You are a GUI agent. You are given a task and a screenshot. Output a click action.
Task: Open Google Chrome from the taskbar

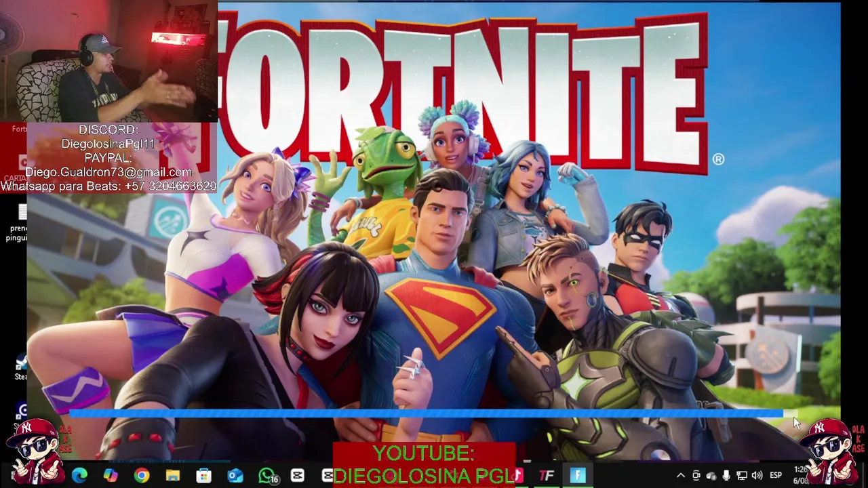click(142, 476)
